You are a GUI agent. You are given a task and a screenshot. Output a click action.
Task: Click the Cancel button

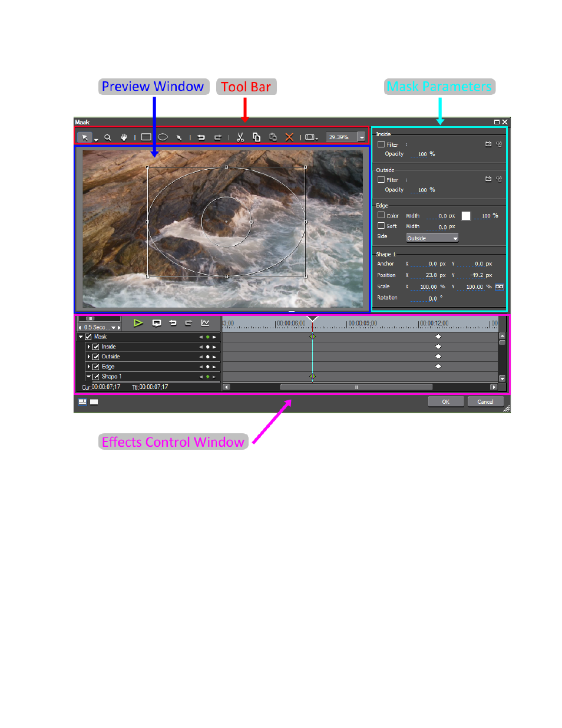[485, 402]
